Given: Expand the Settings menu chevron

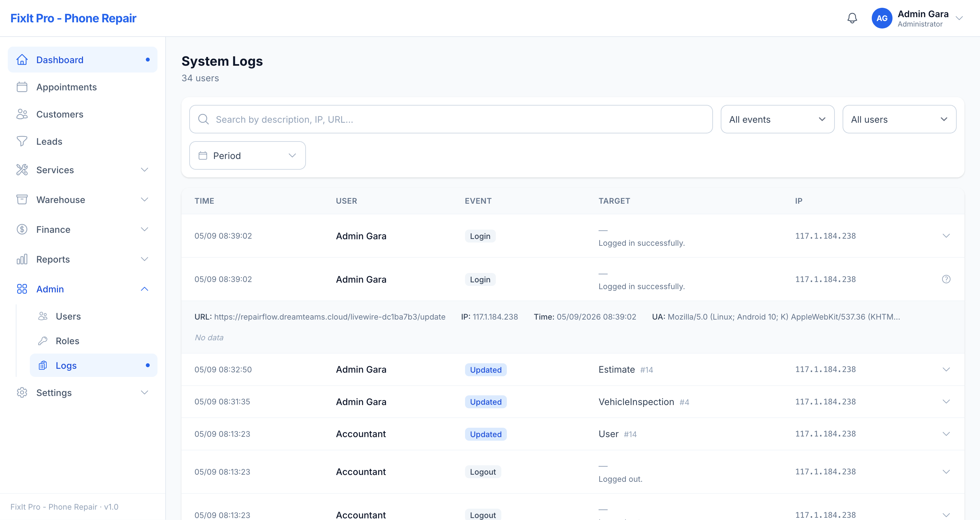Looking at the screenshot, I should (145, 393).
